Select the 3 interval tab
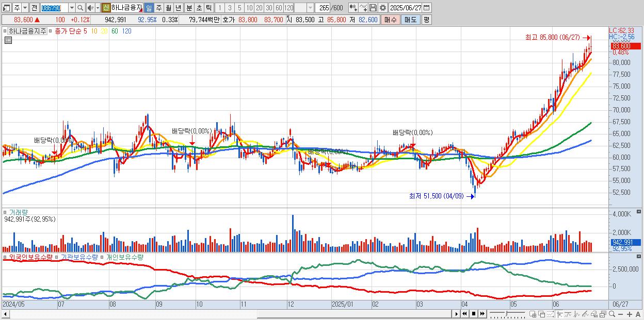Viewport: 644px width, 320px height. [230, 8]
